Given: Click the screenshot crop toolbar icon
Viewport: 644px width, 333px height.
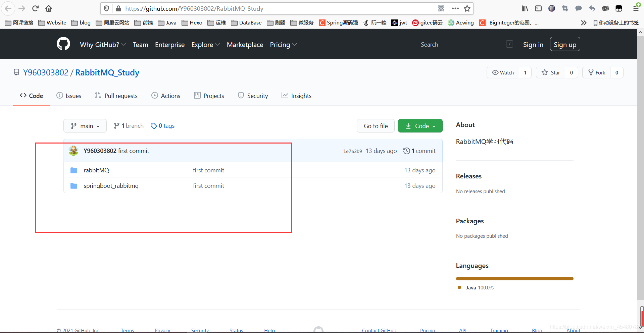Looking at the screenshot, I should click(x=565, y=8).
